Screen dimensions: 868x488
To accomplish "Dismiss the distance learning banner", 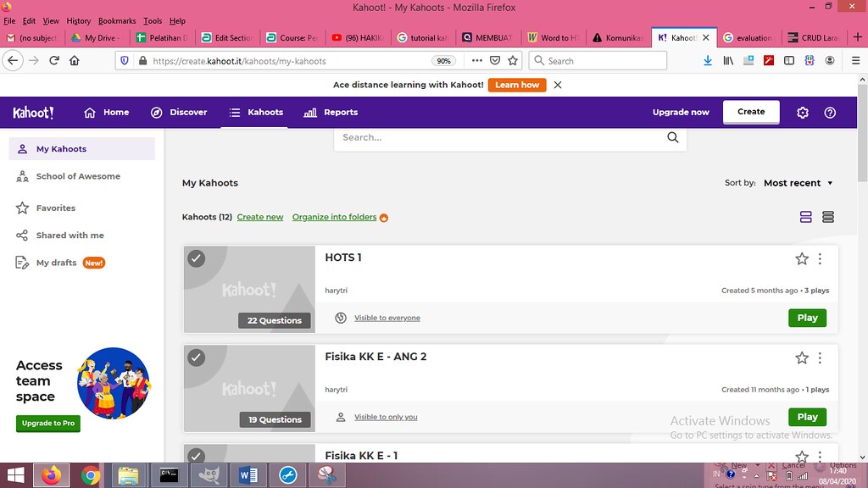I will (558, 85).
